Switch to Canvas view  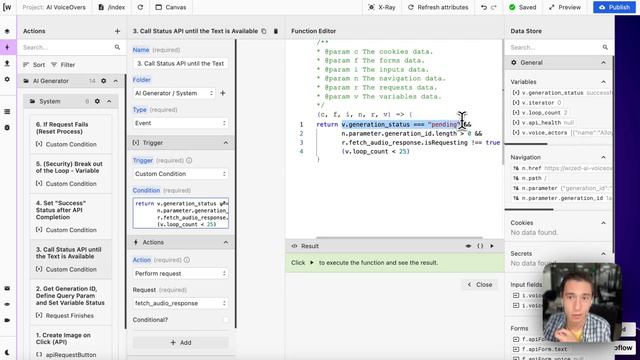click(171, 7)
